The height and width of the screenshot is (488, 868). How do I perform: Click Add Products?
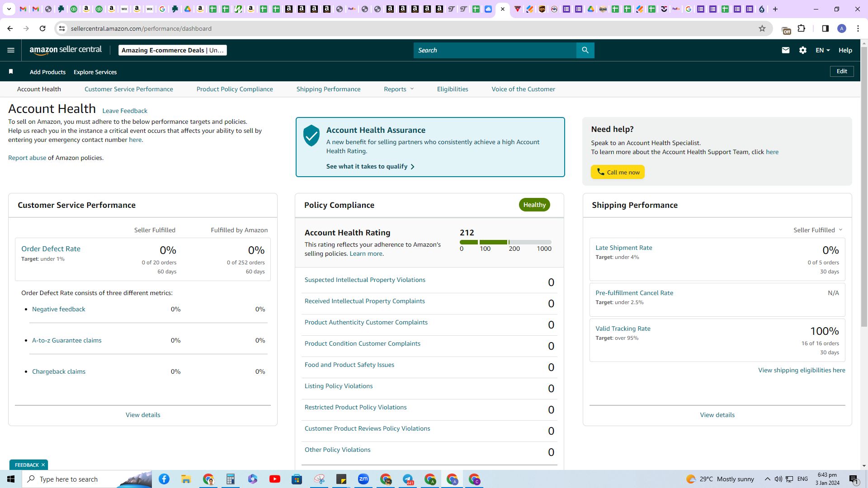pyautogui.click(x=47, y=72)
